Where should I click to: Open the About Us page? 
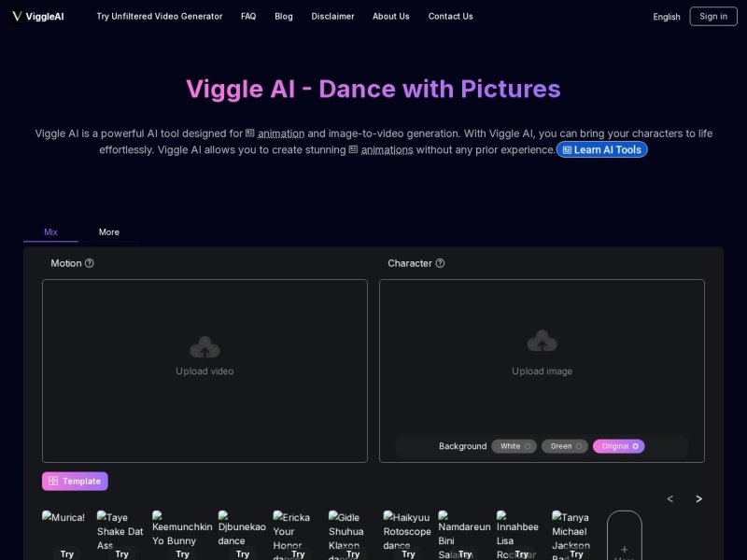coord(391,16)
